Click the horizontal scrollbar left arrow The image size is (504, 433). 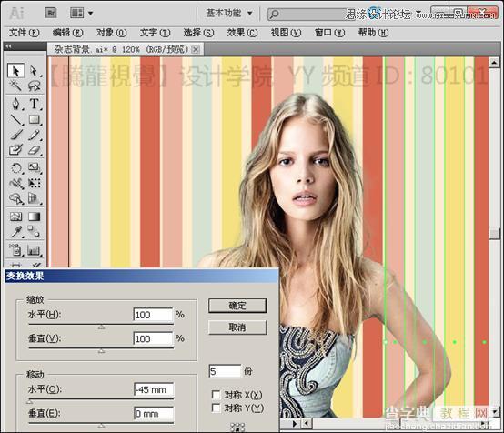(307, 424)
